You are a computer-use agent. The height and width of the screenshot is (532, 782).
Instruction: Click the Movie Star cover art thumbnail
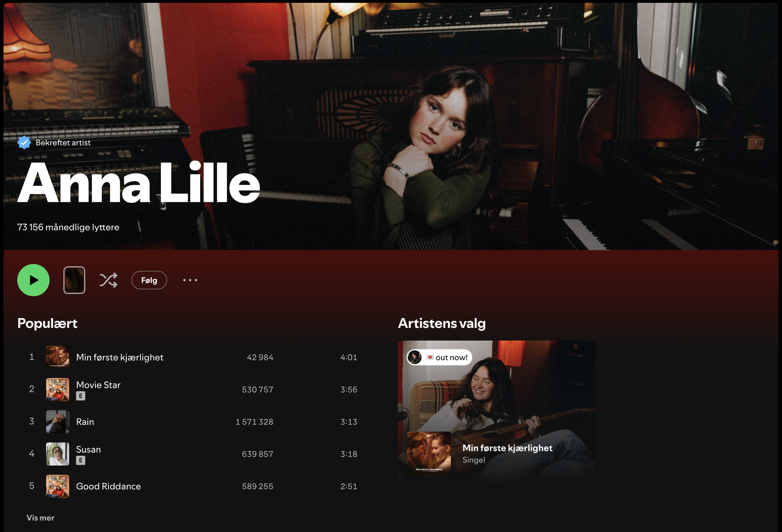[x=58, y=389]
